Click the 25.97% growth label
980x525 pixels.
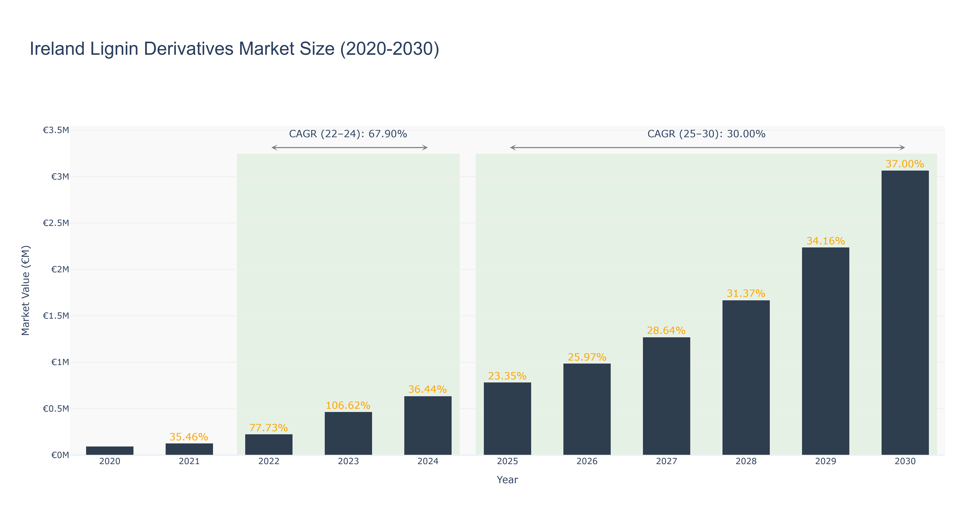click(x=587, y=357)
